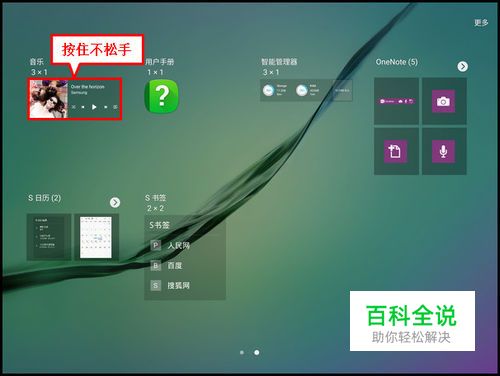
Task: Tap repeat icon in music widget
Action: (115, 107)
